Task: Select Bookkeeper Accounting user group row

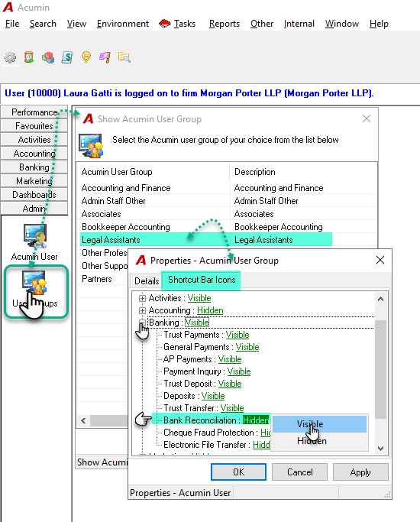Action: [x=228, y=227]
